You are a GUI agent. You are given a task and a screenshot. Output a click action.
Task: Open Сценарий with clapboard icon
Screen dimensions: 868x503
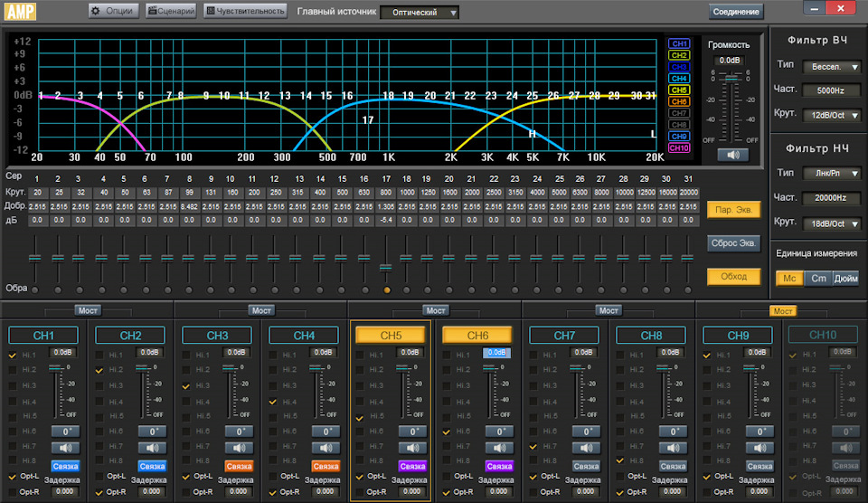tap(171, 11)
